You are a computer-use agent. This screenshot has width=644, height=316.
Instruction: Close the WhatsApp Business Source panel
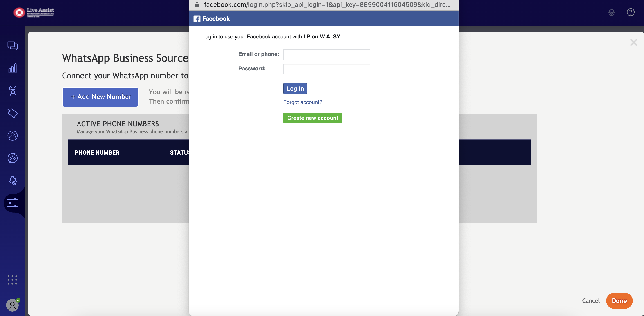(x=633, y=42)
